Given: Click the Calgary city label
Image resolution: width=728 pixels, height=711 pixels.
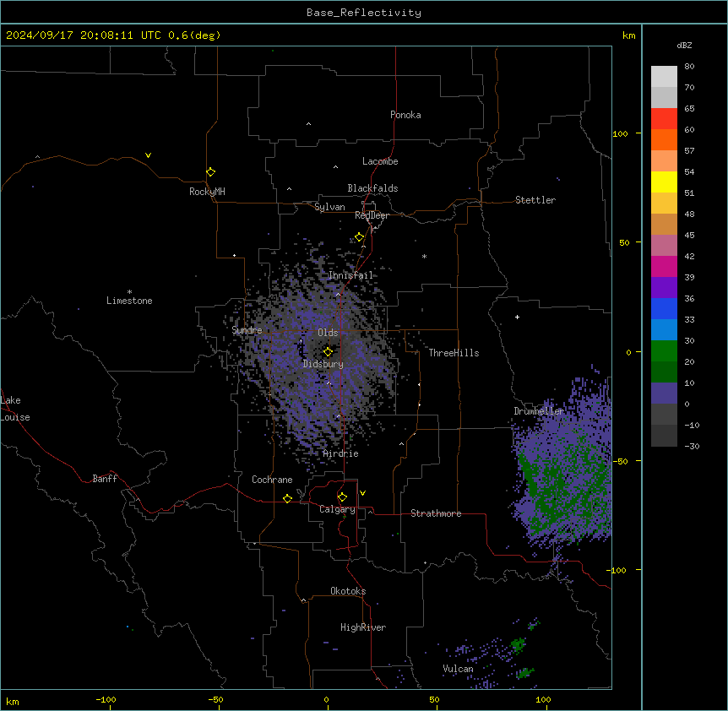Looking at the screenshot, I should coord(337,509).
